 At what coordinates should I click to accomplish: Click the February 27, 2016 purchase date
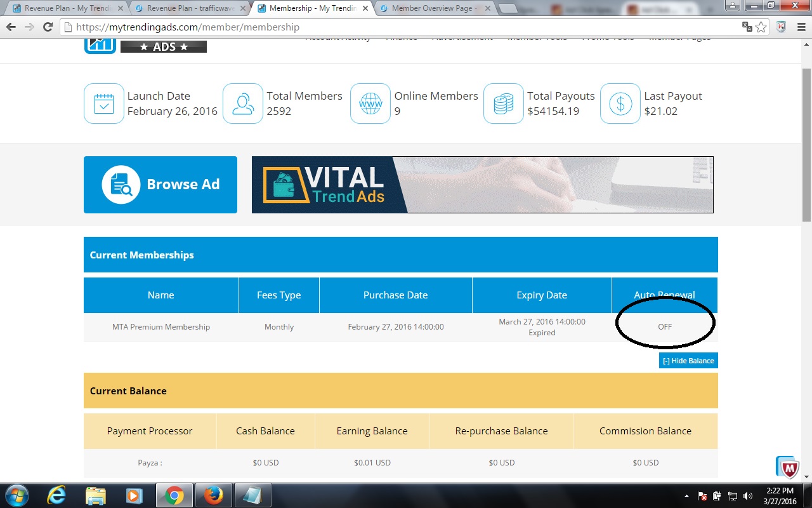pos(396,327)
